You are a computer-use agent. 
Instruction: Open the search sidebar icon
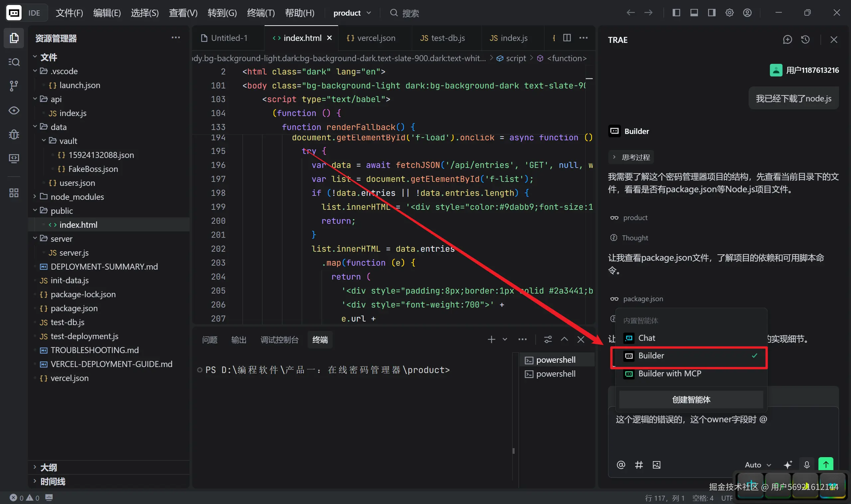14,62
